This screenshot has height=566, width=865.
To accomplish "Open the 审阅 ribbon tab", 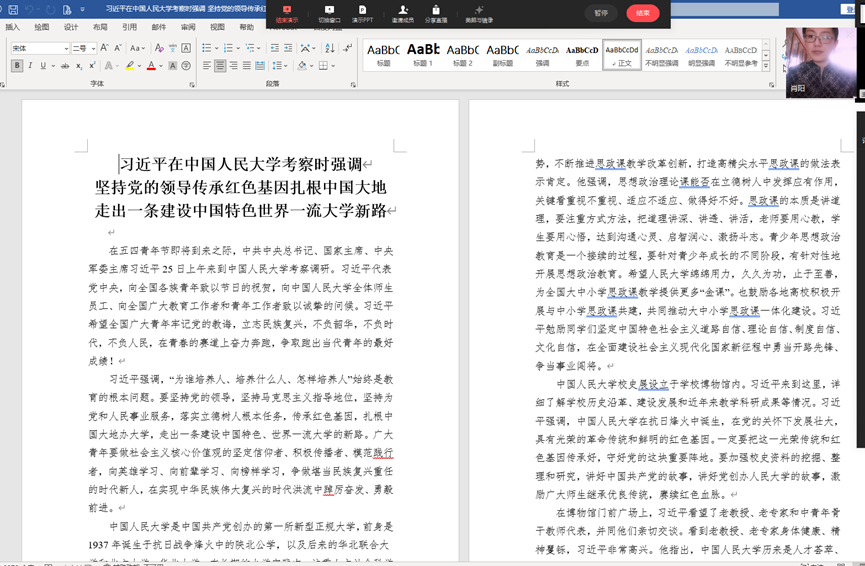I will 188,27.
